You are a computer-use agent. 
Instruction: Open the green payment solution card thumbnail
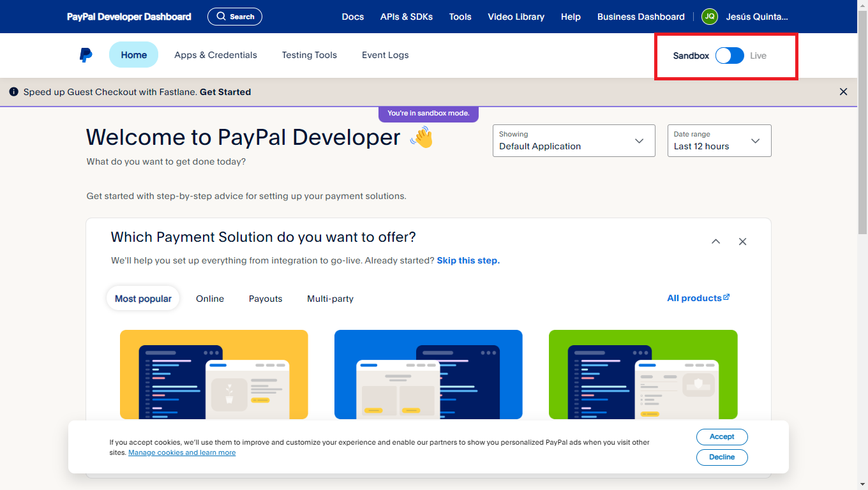pos(643,375)
